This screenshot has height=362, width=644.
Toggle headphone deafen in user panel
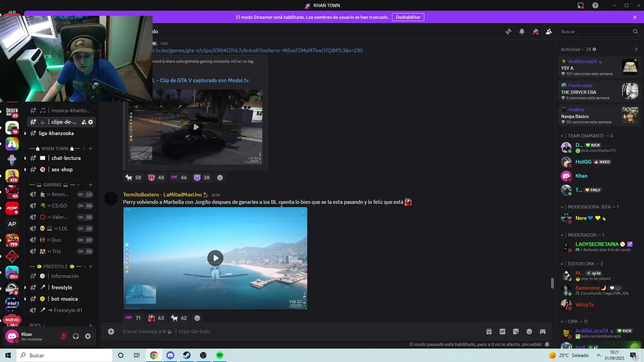coord(75,336)
